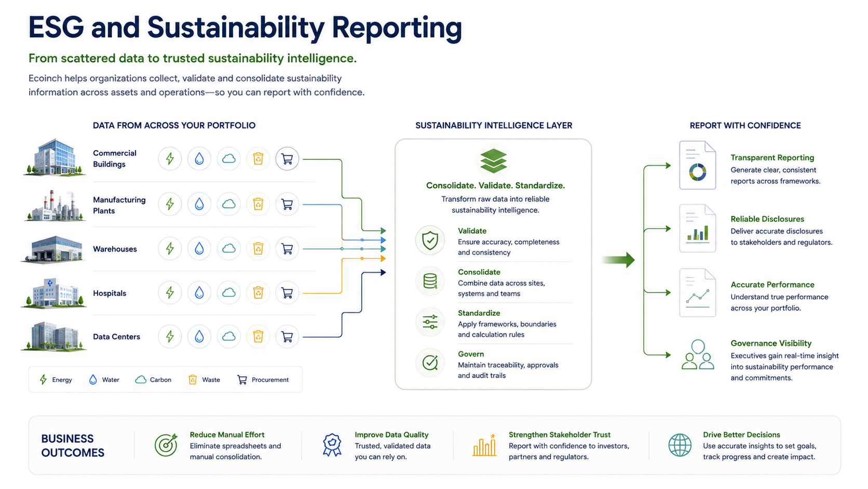Screen dimensions: 868x489
Task: Click the Standardize sliders icon
Action: [430, 322]
